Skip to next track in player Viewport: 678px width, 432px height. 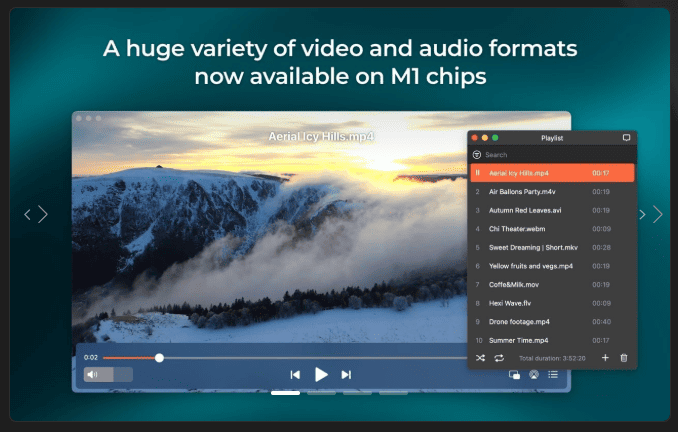point(346,374)
